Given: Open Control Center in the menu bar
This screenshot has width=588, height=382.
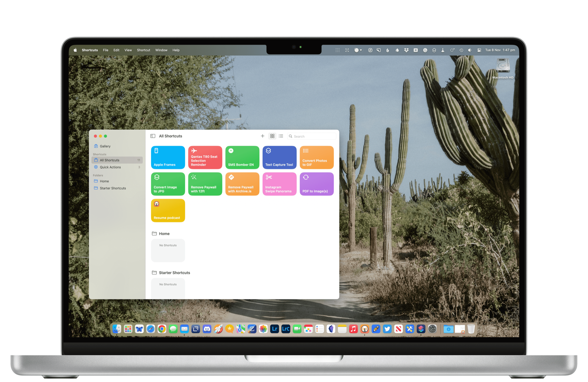Looking at the screenshot, I should (x=479, y=50).
